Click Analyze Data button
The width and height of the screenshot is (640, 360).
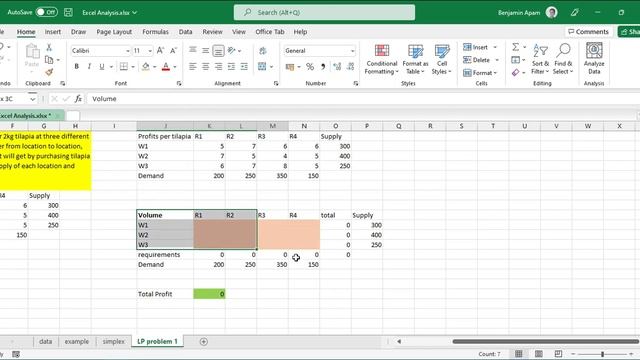click(594, 59)
